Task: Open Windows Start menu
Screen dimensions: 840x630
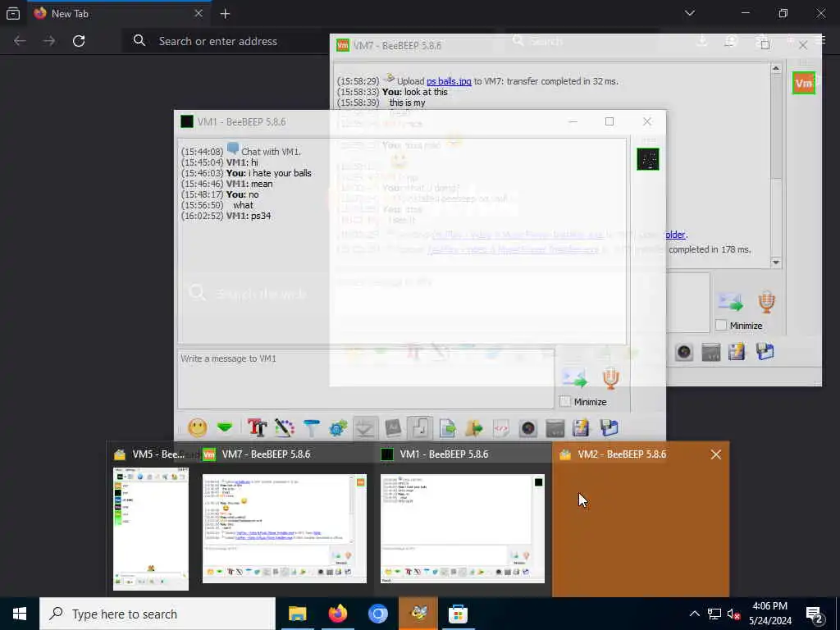Action: tap(20, 614)
